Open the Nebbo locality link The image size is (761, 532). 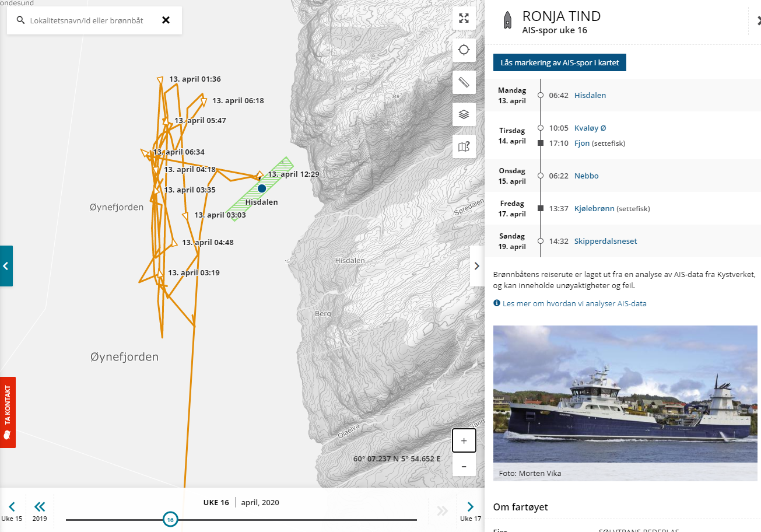click(x=586, y=176)
